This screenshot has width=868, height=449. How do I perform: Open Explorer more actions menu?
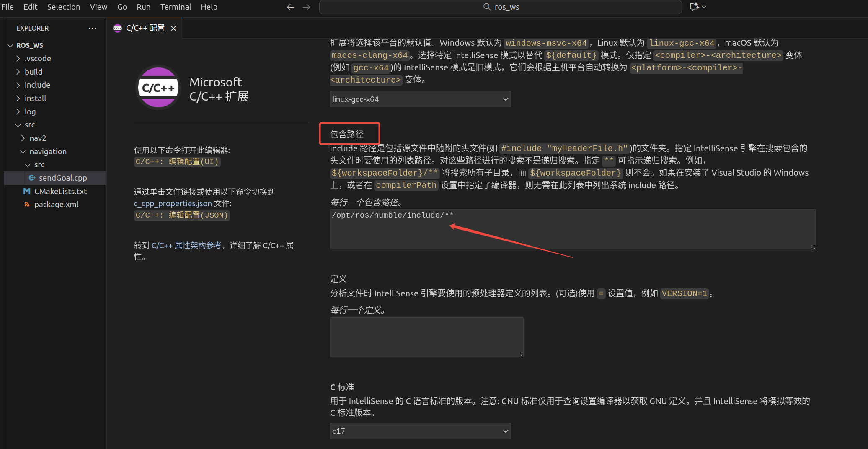coord(93,28)
